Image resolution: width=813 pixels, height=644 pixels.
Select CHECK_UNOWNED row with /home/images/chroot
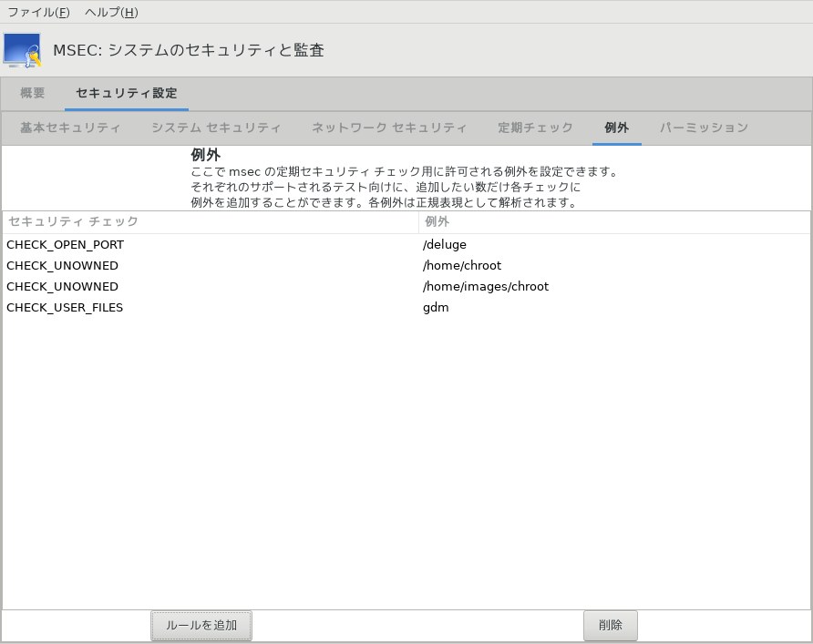pos(406,287)
